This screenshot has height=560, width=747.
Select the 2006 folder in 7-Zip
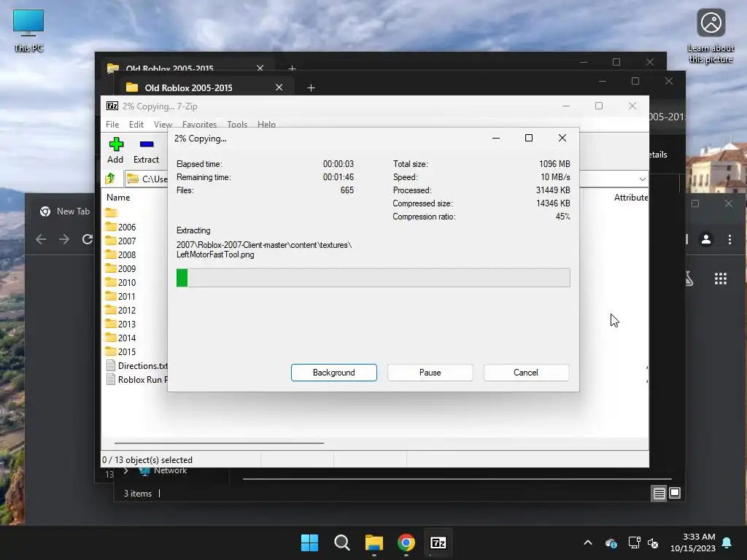(x=120, y=227)
